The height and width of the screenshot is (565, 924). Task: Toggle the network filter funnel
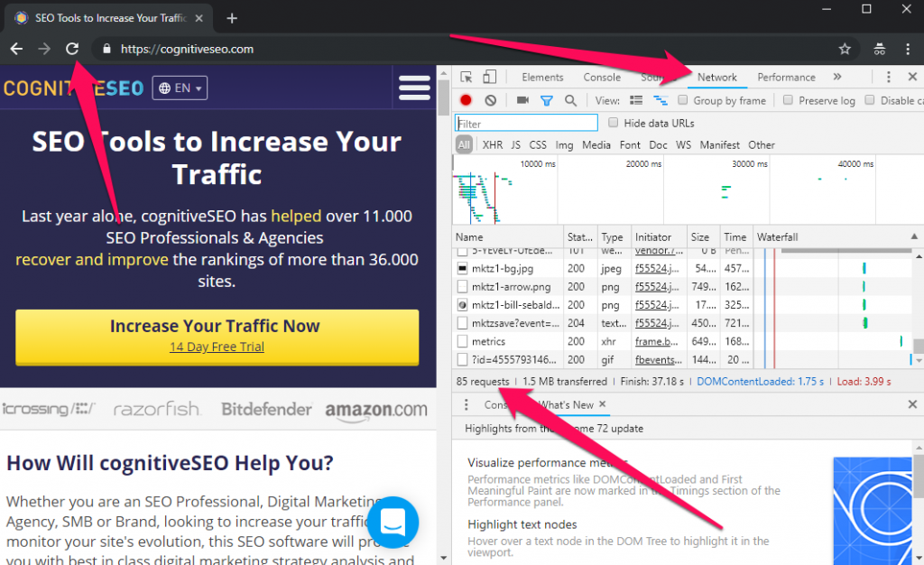click(546, 101)
